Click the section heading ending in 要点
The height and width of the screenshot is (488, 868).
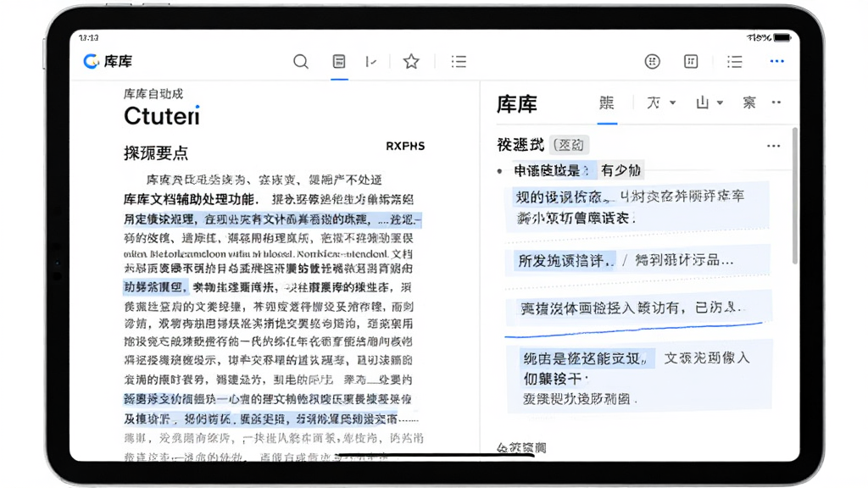click(x=156, y=153)
